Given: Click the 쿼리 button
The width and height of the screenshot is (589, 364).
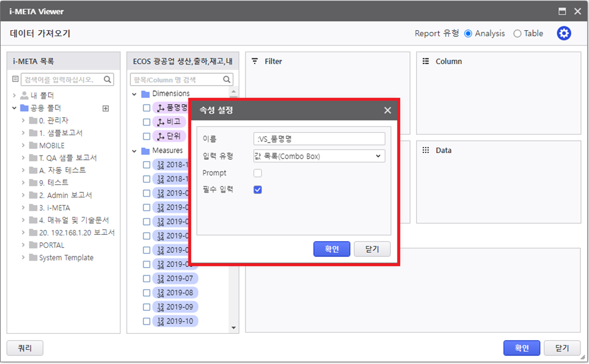Looking at the screenshot, I should pyautogui.click(x=25, y=348).
